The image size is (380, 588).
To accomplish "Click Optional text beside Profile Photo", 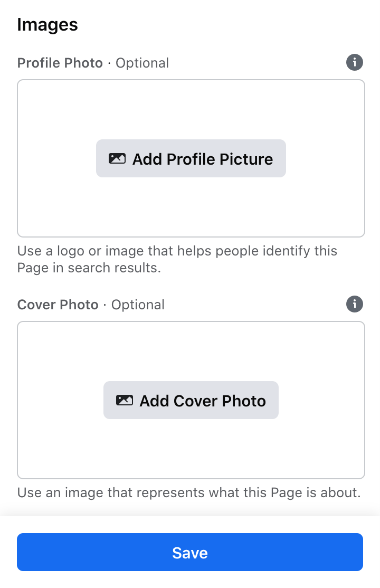I will tap(142, 63).
